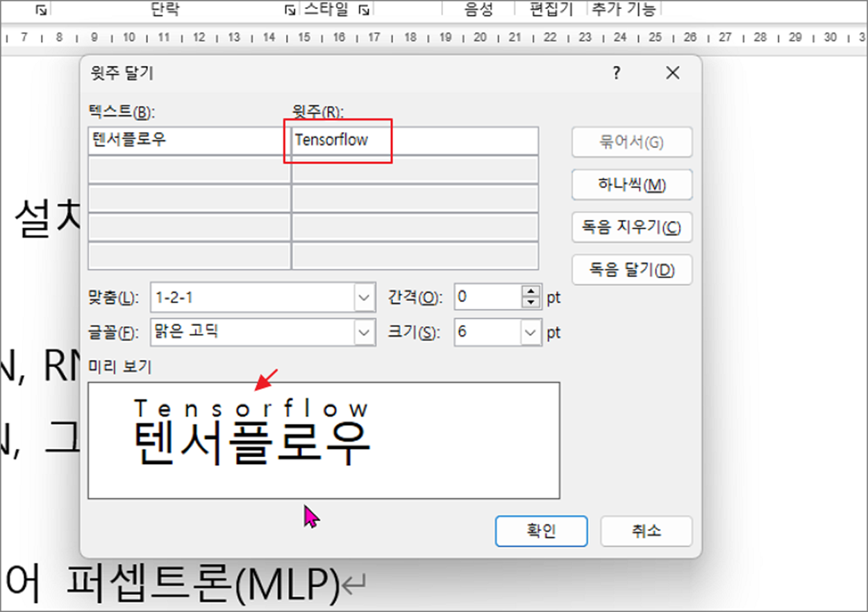Decrease the 간격 spacing value with down arrow
The image size is (868, 612).
pyautogui.click(x=531, y=304)
